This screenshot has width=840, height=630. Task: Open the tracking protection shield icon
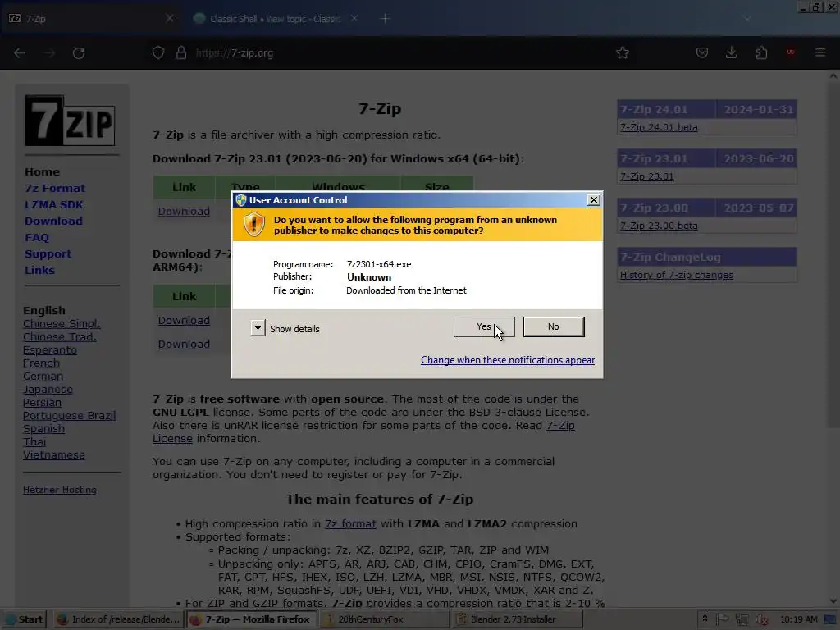coord(158,53)
